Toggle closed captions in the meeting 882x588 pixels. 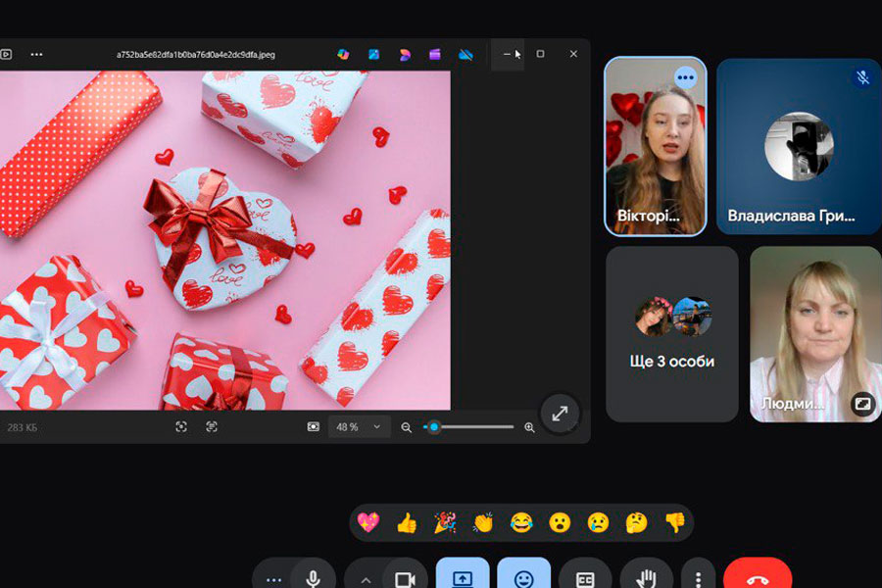point(585,577)
